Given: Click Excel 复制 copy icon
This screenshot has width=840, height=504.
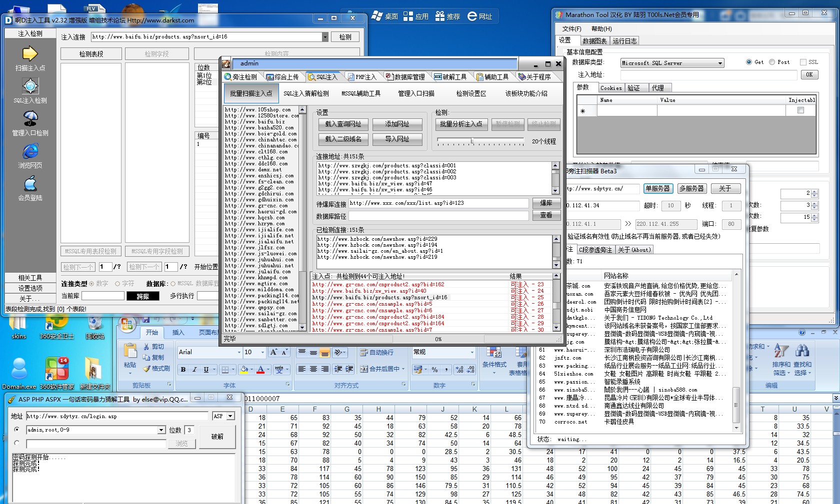Looking at the screenshot, I should [x=146, y=357].
